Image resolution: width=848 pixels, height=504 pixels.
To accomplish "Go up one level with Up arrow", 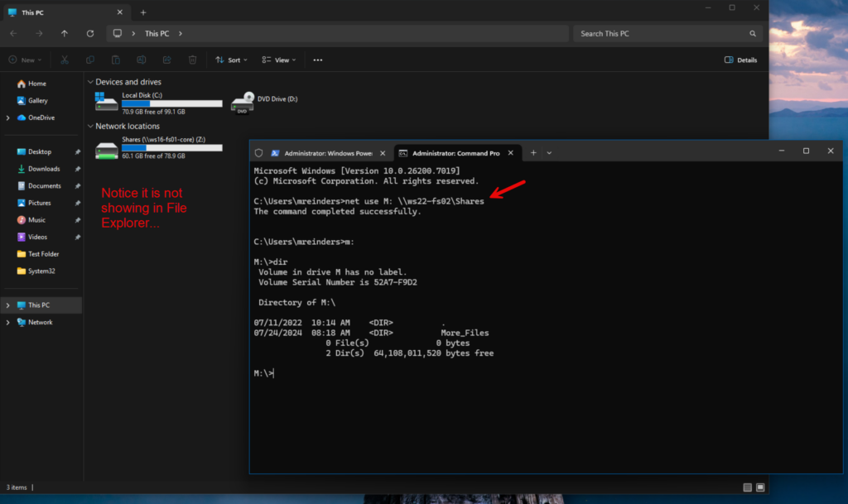I will pos(65,34).
